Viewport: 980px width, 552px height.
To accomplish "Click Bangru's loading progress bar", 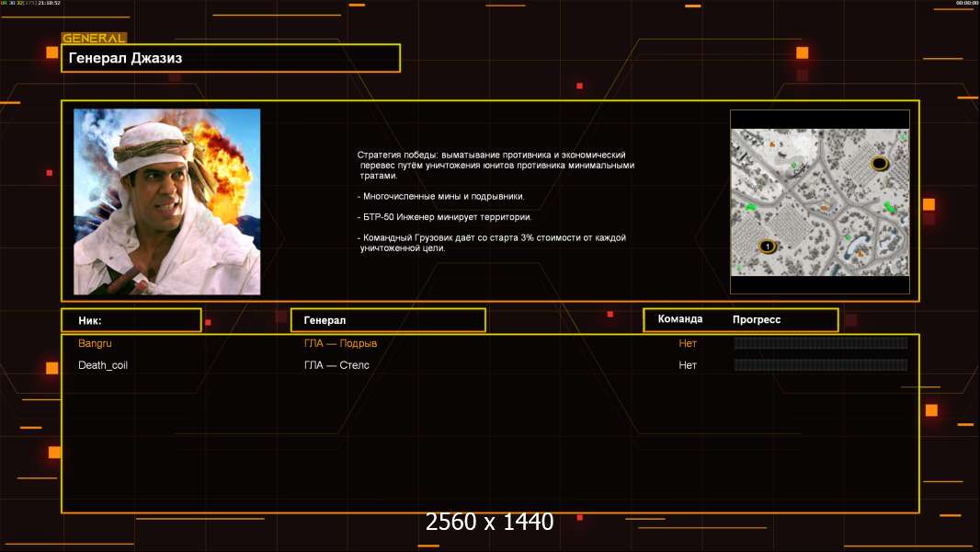I will [x=820, y=343].
